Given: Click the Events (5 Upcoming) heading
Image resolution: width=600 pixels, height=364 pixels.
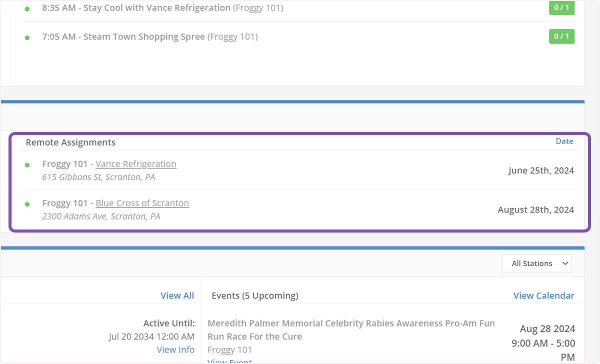Looking at the screenshot, I should click(x=255, y=295).
